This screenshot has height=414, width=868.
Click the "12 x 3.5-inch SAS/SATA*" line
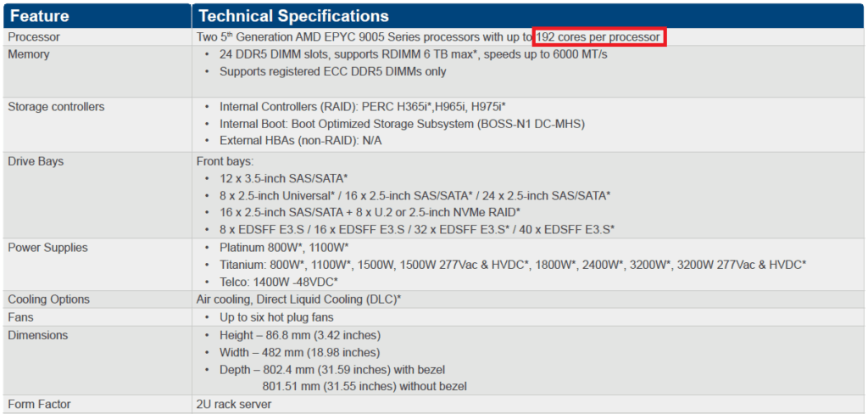pos(283,178)
